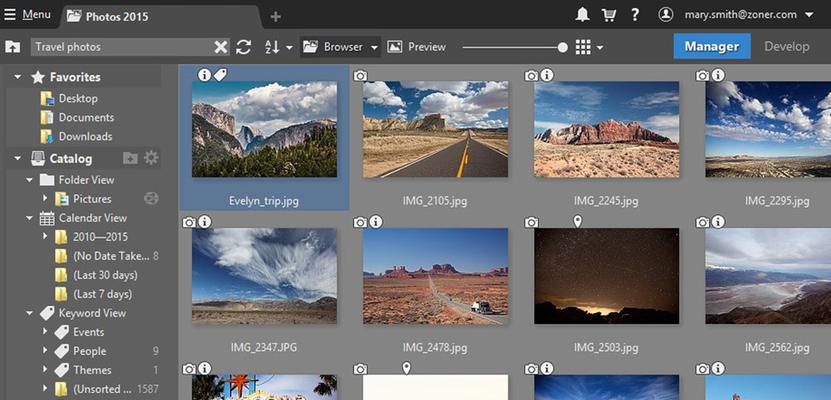Open the shopping cart icon
The width and height of the screenshot is (831, 400).
tap(608, 15)
